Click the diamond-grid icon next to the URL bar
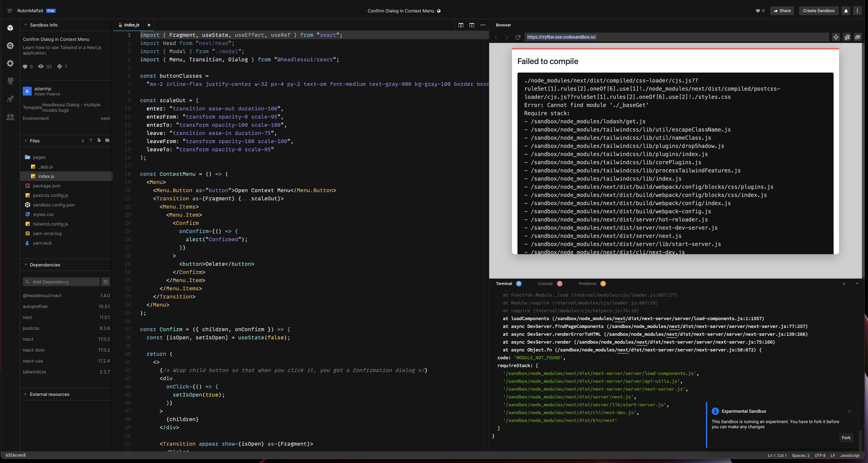This screenshot has height=463, width=868. [836, 37]
